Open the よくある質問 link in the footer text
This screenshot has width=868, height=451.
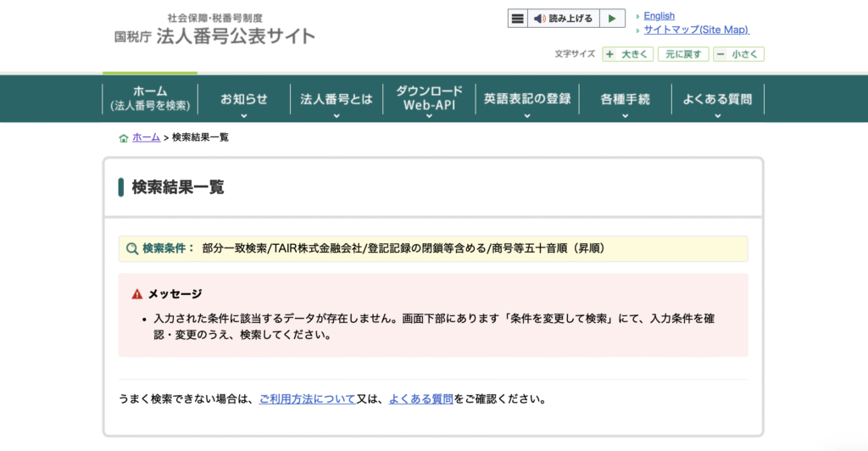point(420,399)
